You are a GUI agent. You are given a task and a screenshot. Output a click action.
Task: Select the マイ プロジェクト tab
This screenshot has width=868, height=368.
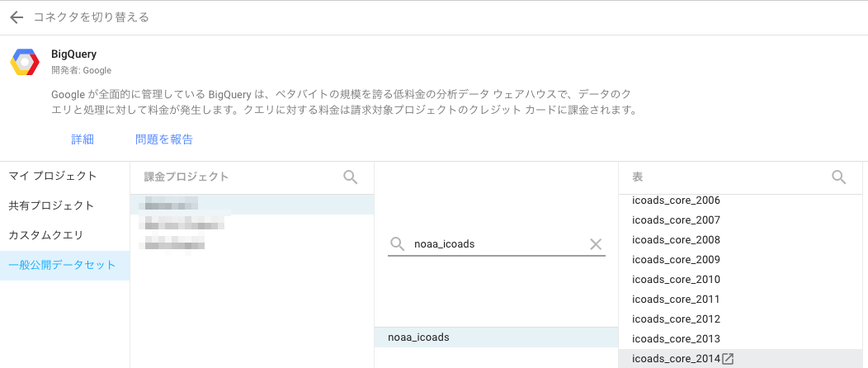point(64,176)
